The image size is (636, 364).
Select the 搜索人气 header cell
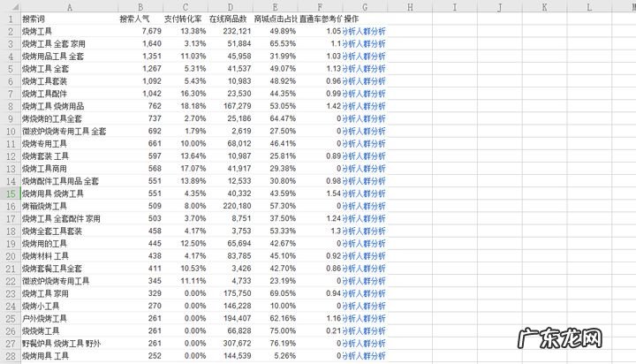click(140, 19)
